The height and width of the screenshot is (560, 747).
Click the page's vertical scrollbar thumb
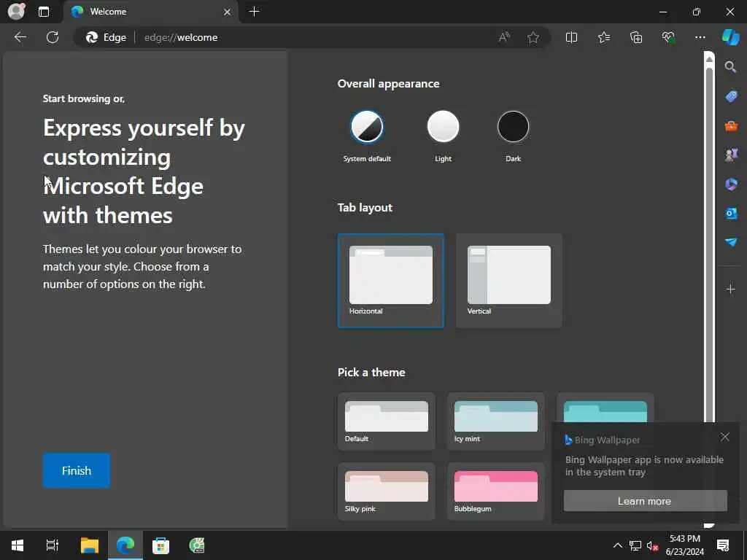(x=709, y=245)
